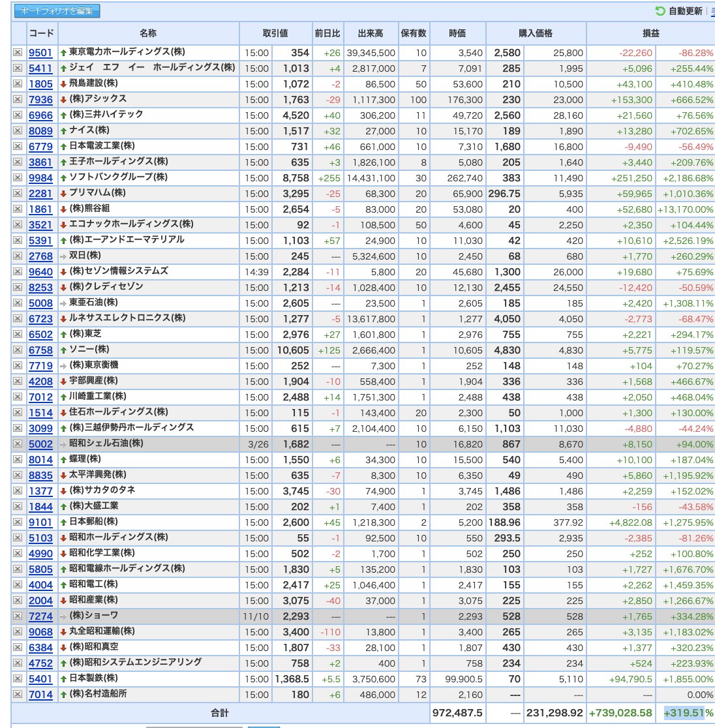Click the grey sideways arrow beside 双日
The height and width of the screenshot is (728, 715).
(x=64, y=256)
